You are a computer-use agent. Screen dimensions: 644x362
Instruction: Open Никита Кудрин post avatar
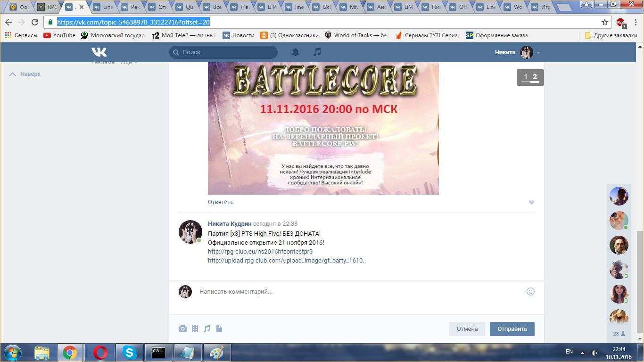(x=190, y=231)
